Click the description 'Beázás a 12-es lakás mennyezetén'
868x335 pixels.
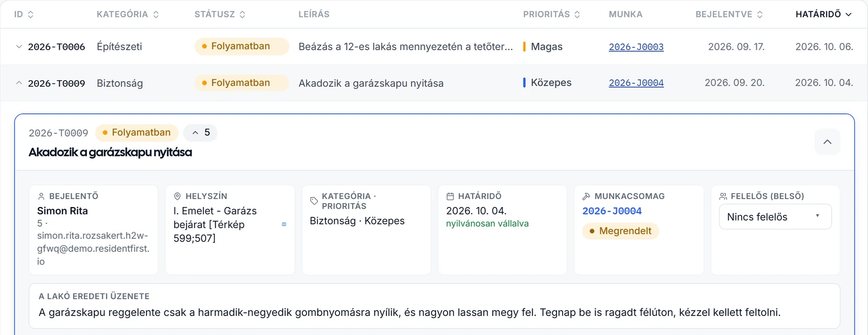pyautogui.click(x=406, y=47)
